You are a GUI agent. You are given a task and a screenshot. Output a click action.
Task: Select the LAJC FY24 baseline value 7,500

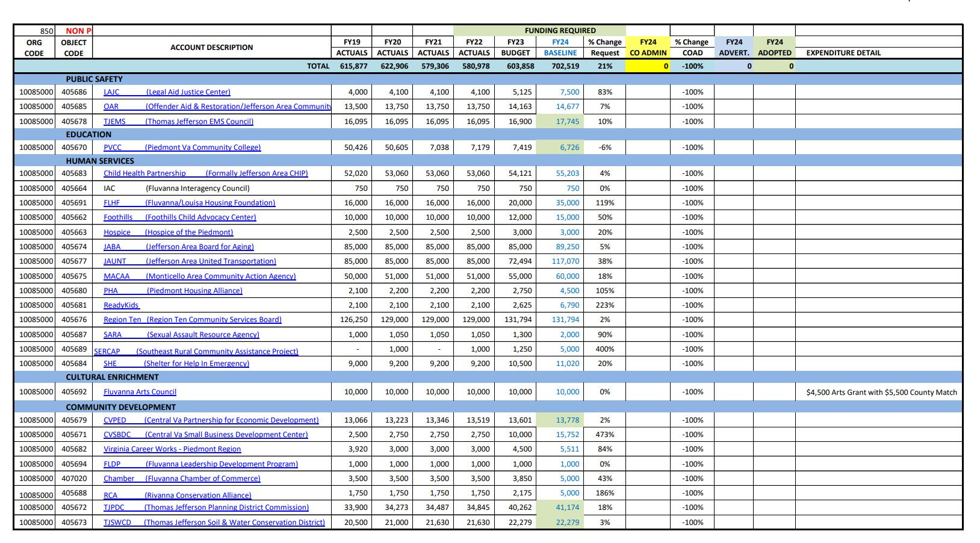569,92
